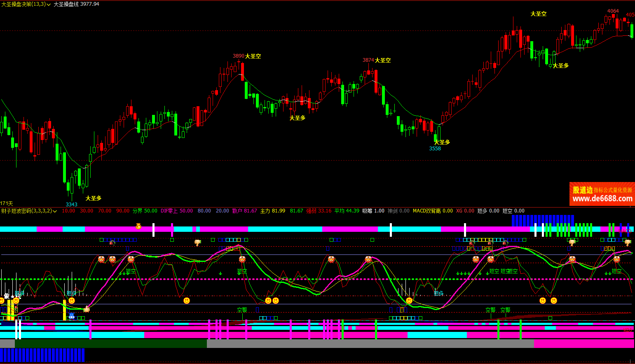Click the 股道边 logo banner

click(x=583, y=190)
